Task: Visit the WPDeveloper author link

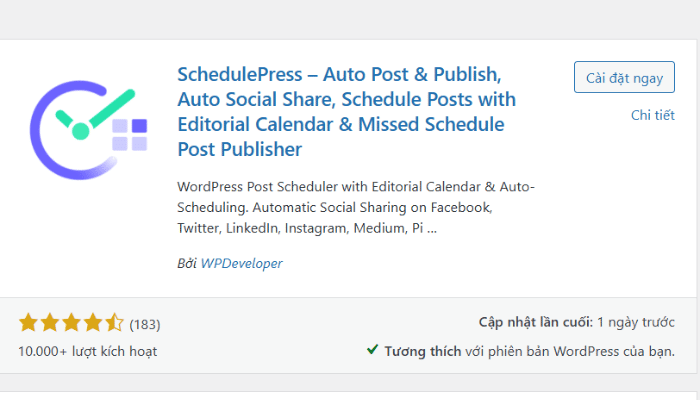Action: tap(242, 263)
